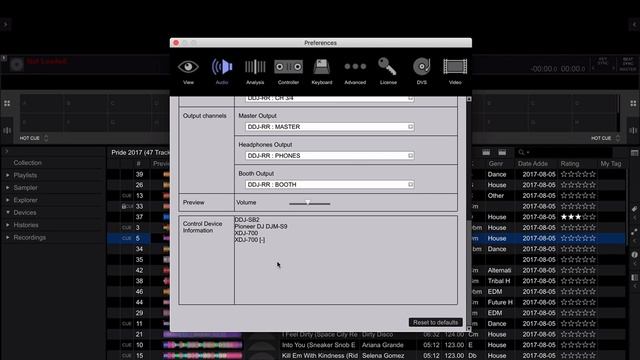Adjust the Preview Volume slider
Screen dimensions: 640x360
click(x=308, y=203)
